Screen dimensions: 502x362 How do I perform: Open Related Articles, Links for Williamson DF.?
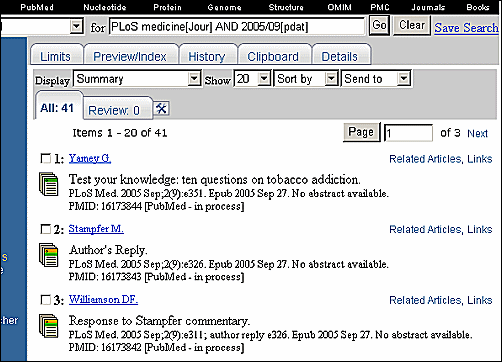441,300
